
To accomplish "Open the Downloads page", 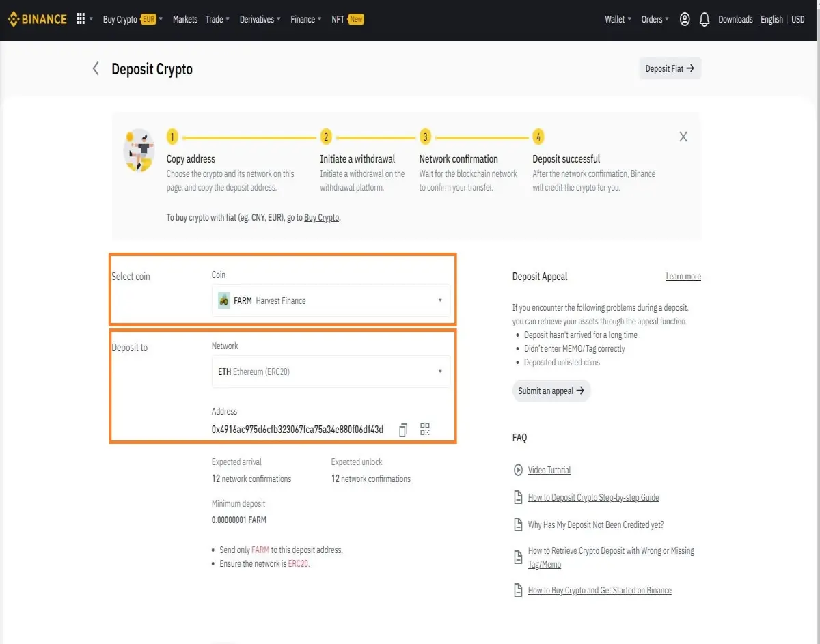I will pos(735,19).
